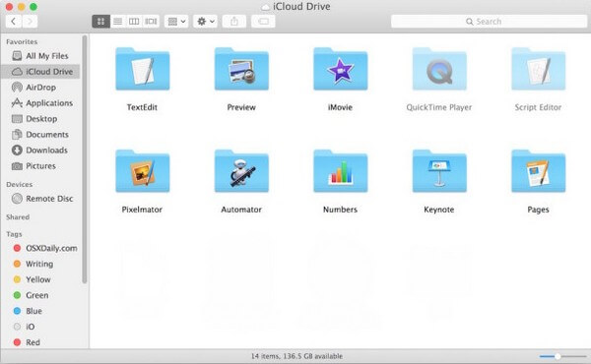
Task: Open the Automator folder
Action: click(x=241, y=171)
